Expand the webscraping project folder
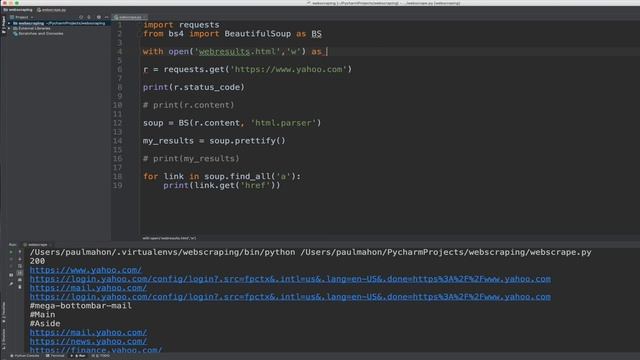 coord(9,23)
